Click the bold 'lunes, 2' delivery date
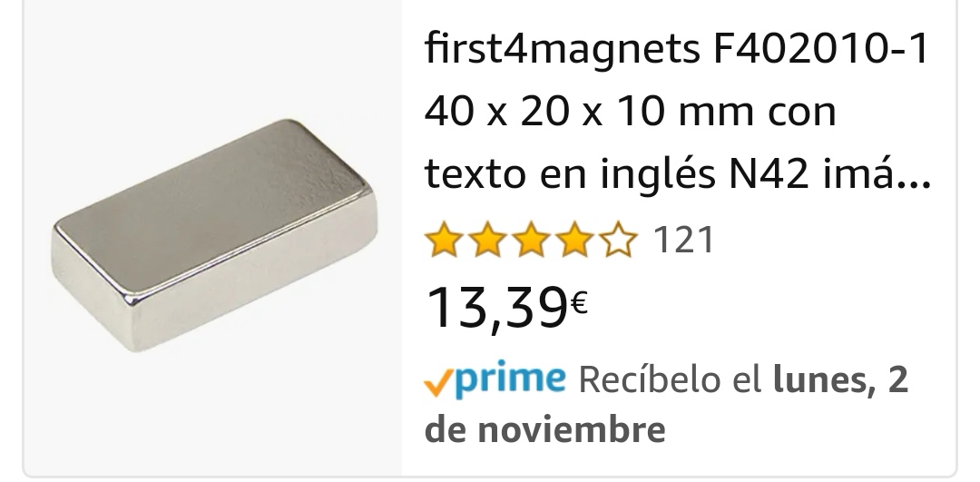The width and height of the screenshot is (980, 482). pyautogui.click(x=840, y=379)
